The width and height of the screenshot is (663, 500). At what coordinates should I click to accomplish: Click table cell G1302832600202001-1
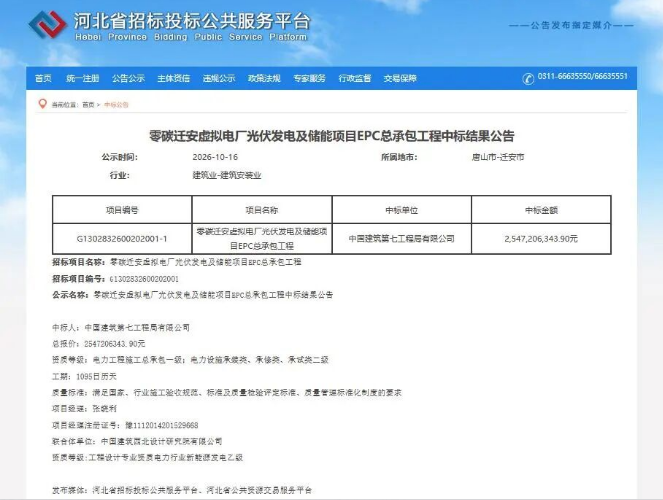(x=122, y=239)
